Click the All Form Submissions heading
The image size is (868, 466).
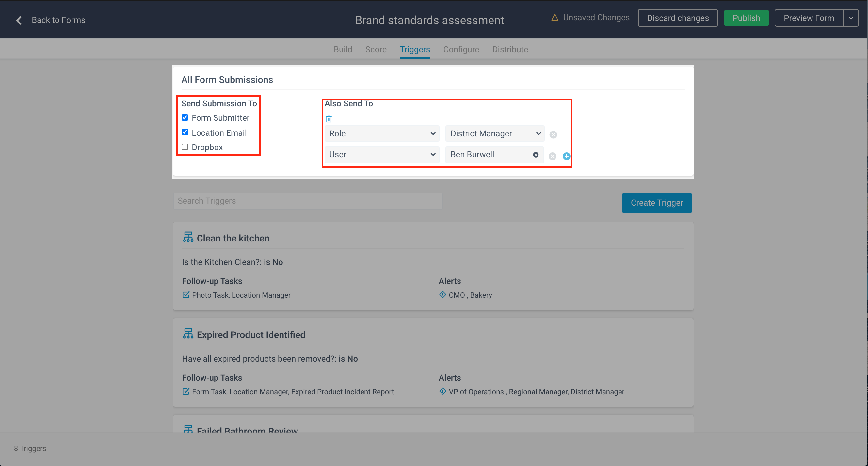[227, 80]
